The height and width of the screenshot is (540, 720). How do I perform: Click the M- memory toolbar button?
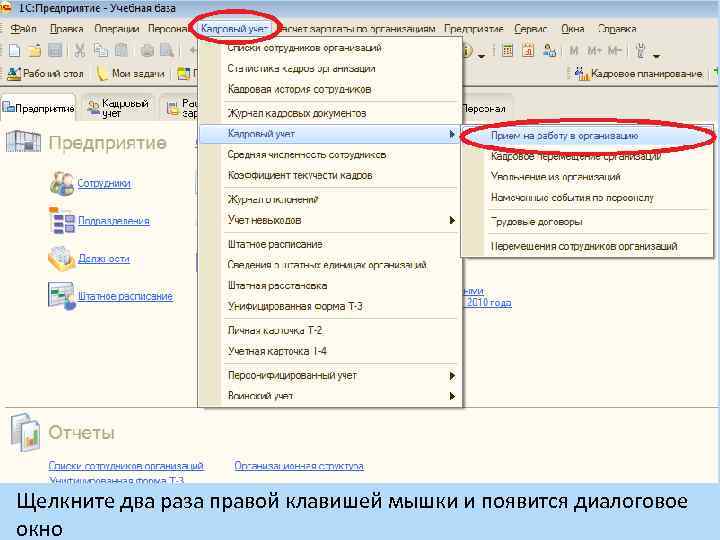[x=614, y=51]
